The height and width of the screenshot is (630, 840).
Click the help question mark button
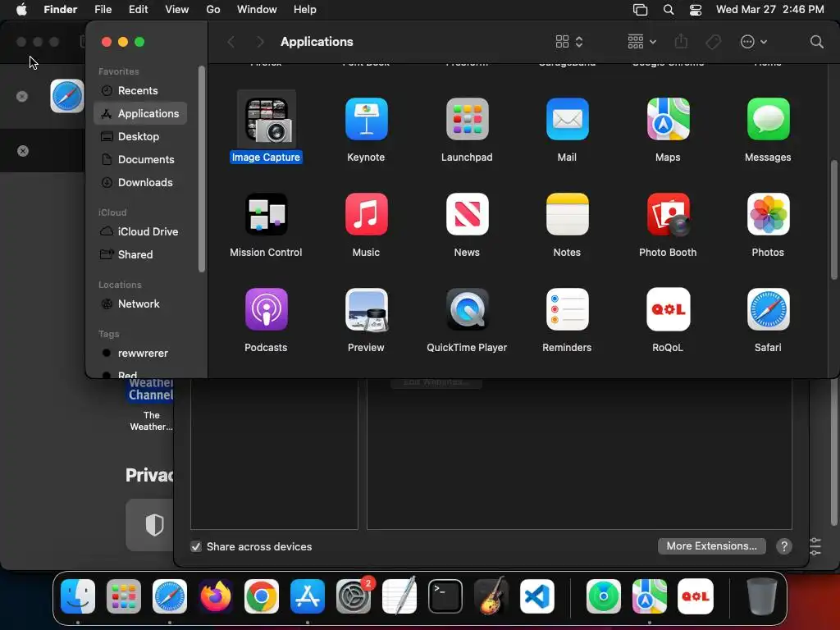[x=783, y=546]
